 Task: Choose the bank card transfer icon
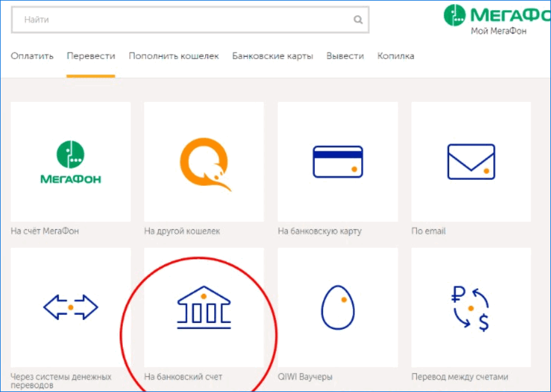click(338, 162)
